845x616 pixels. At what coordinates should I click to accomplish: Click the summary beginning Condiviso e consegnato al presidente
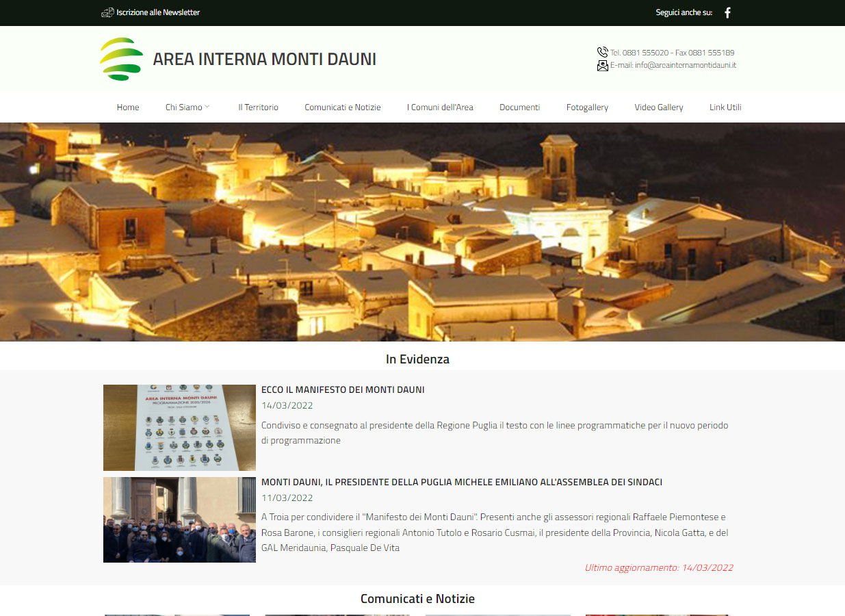click(495, 433)
